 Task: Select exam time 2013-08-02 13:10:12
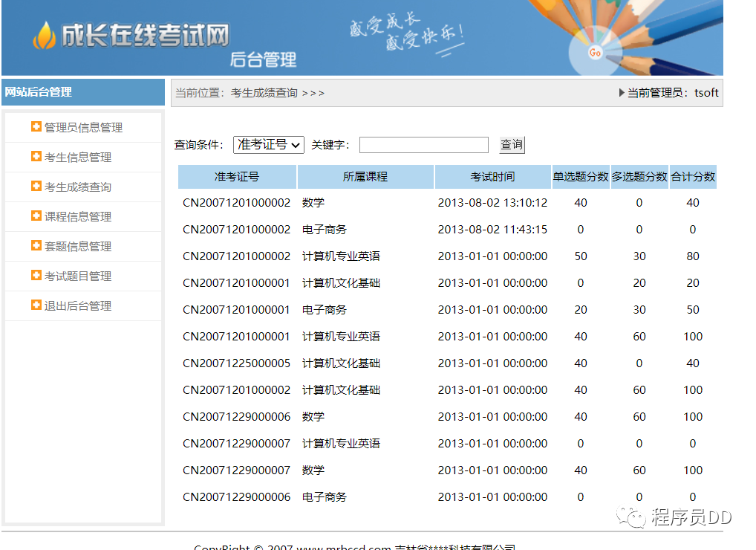tap(492, 203)
